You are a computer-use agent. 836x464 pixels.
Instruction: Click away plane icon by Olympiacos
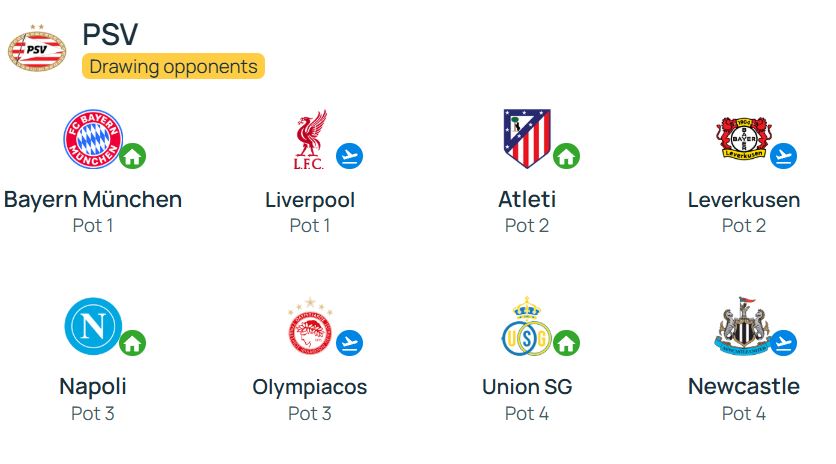pos(349,343)
